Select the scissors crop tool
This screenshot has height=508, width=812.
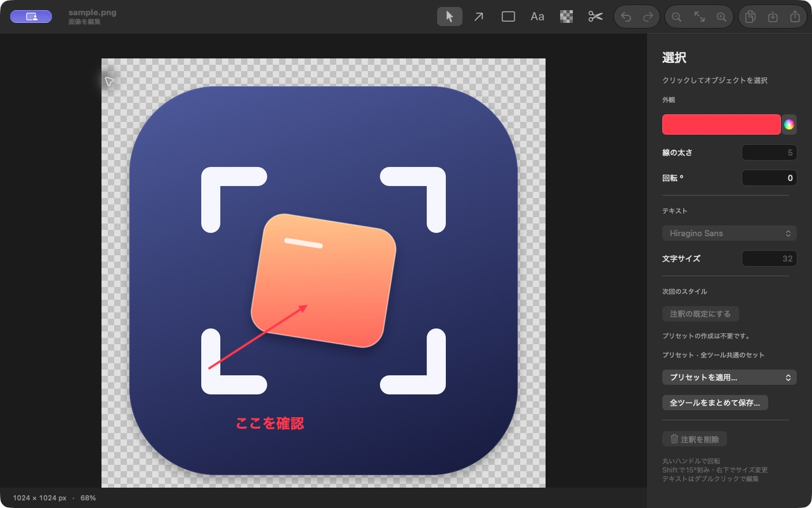coord(595,17)
